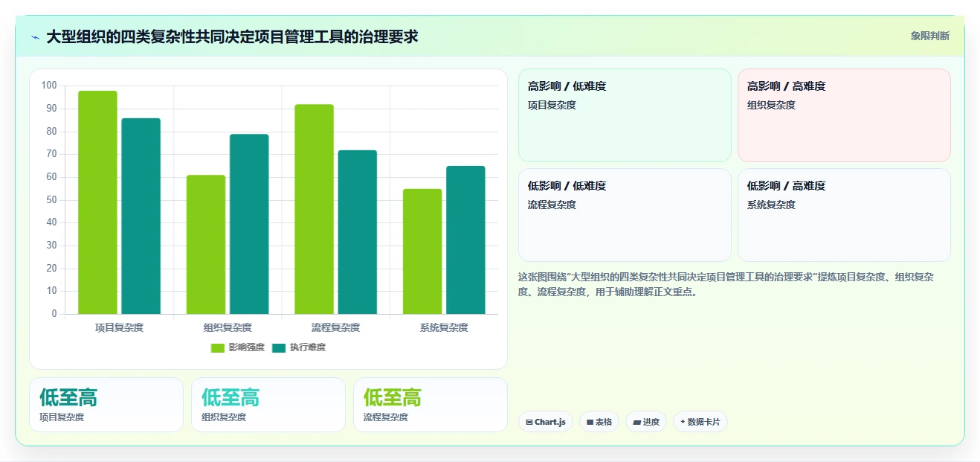Toggle the 影响强度 legend swatch

pyautogui.click(x=218, y=348)
